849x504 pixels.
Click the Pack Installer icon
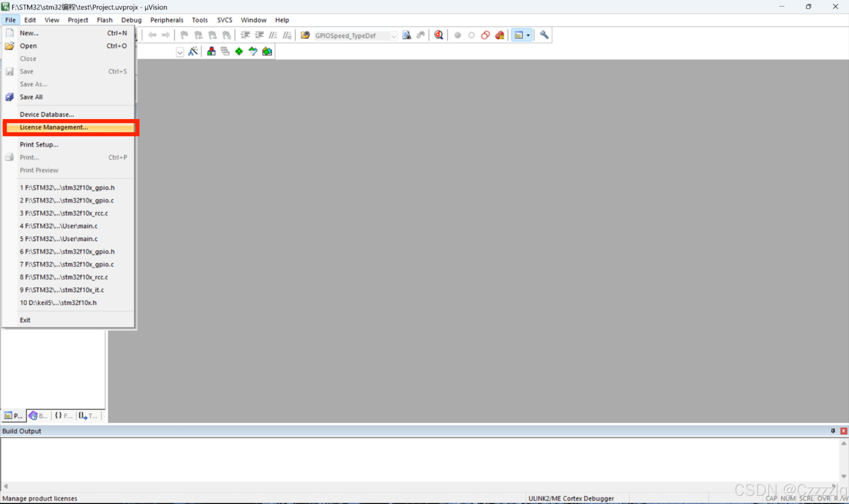coord(267,51)
